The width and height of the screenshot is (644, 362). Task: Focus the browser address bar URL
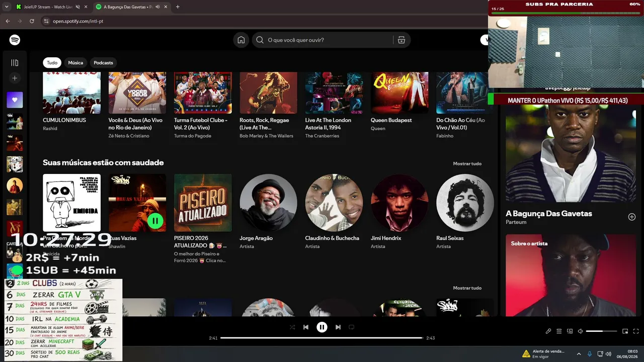[78, 21]
